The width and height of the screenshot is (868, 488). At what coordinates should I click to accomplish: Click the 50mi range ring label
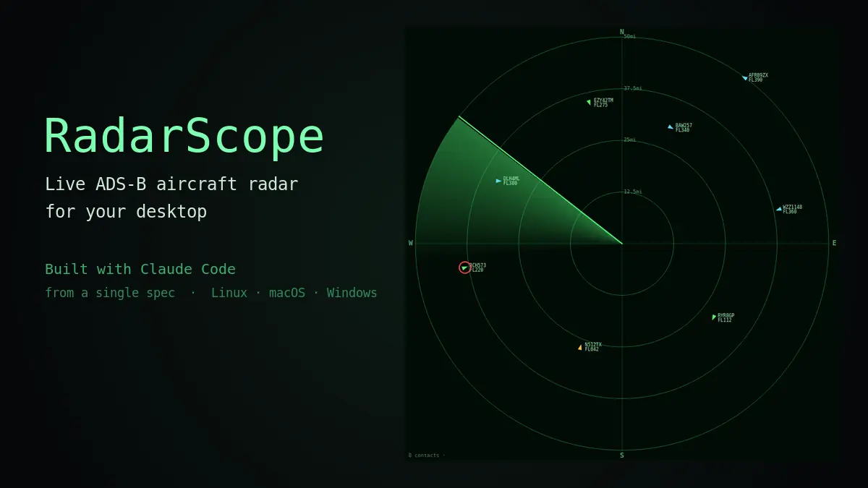(630, 36)
